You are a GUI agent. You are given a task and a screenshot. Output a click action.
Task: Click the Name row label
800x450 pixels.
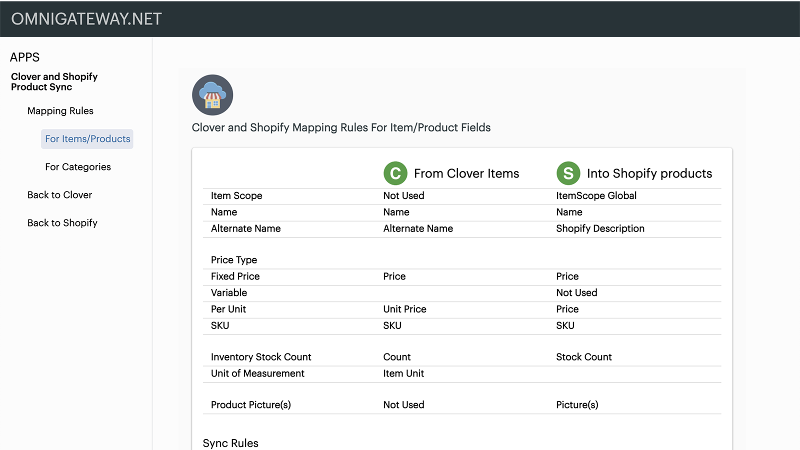coord(223,212)
